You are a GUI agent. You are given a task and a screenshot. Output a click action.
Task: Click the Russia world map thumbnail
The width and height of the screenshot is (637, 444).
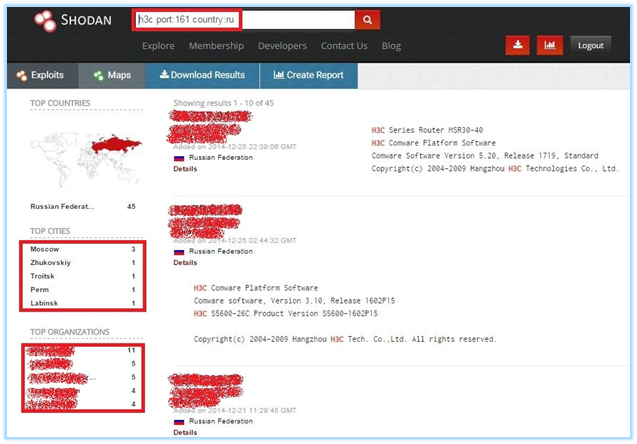[87, 149]
